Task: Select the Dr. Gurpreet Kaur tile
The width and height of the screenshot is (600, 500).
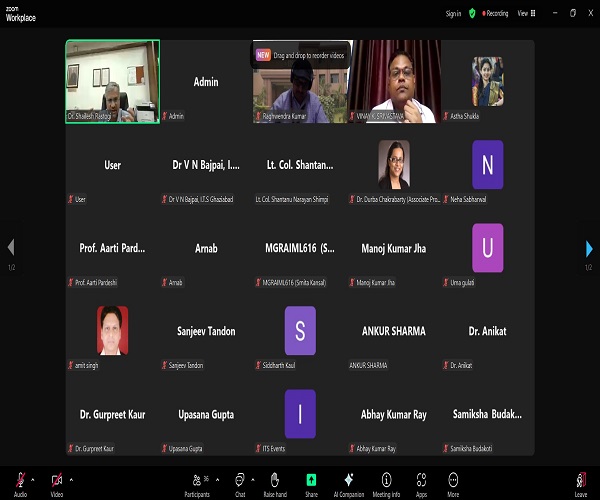Action: click(x=112, y=414)
